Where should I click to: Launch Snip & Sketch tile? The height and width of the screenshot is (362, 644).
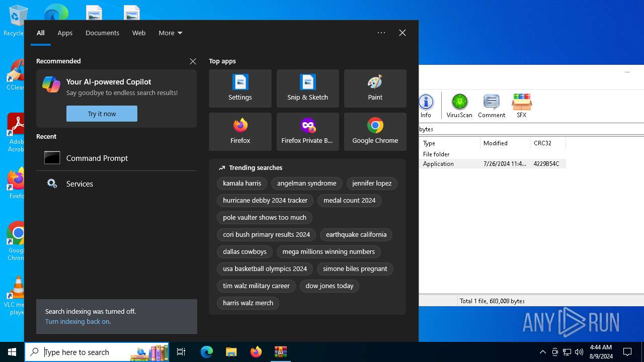(x=307, y=88)
